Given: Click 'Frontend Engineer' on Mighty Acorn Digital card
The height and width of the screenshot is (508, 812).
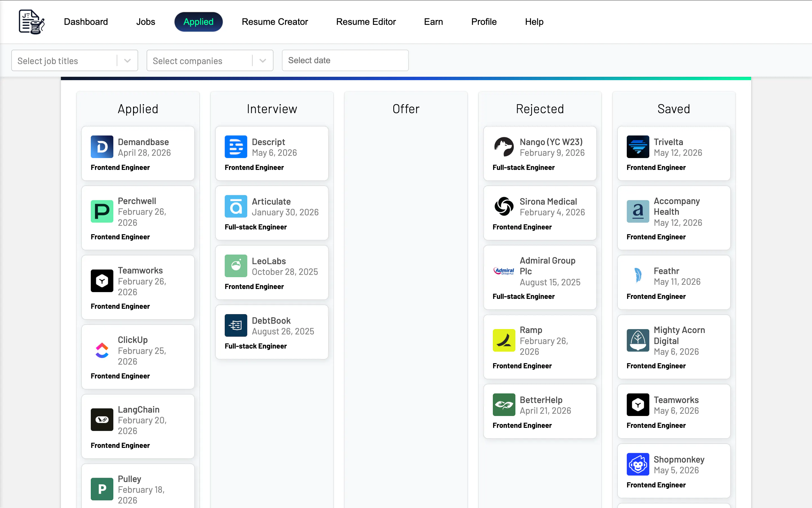Looking at the screenshot, I should coord(656,366).
